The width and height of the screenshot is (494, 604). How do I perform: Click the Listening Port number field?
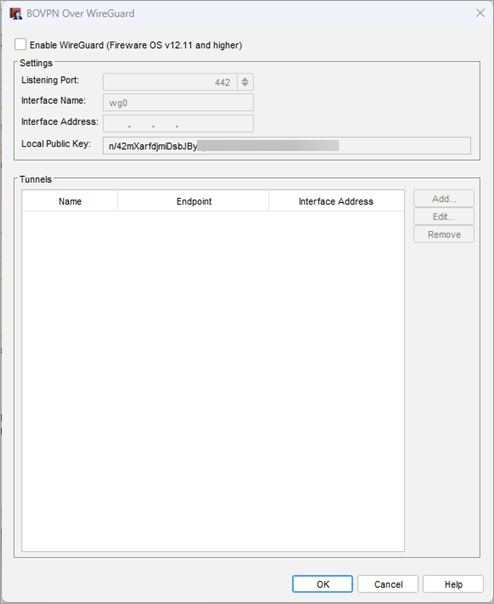point(170,82)
